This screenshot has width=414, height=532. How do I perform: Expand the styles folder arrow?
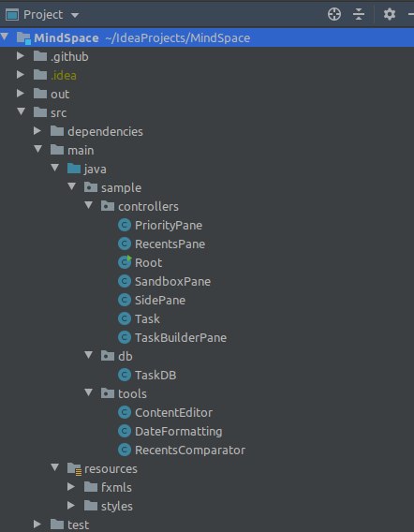pos(71,506)
